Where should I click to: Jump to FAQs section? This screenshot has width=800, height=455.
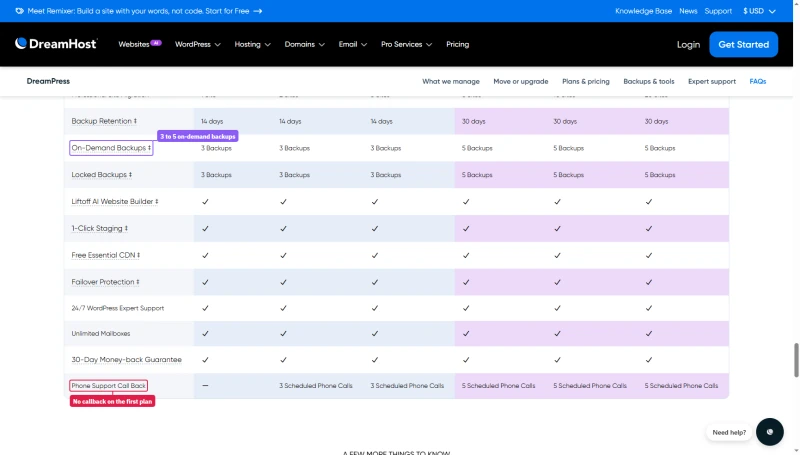758,81
